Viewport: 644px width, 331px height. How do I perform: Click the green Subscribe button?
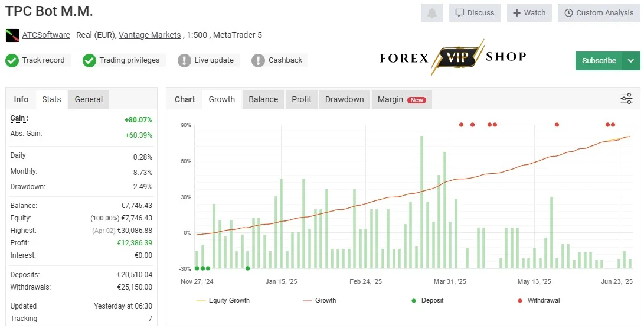(599, 61)
